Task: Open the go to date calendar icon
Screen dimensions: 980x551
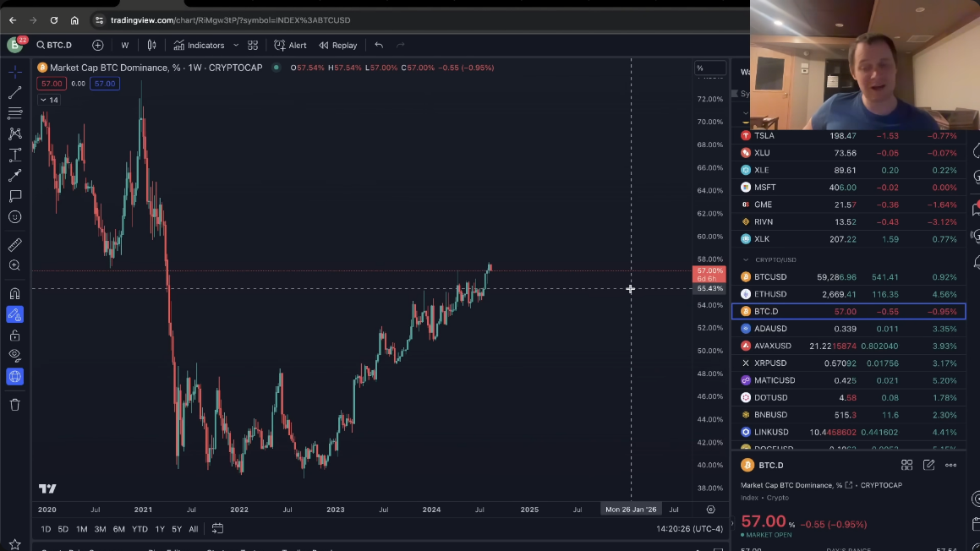Action: (x=217, y=528)
